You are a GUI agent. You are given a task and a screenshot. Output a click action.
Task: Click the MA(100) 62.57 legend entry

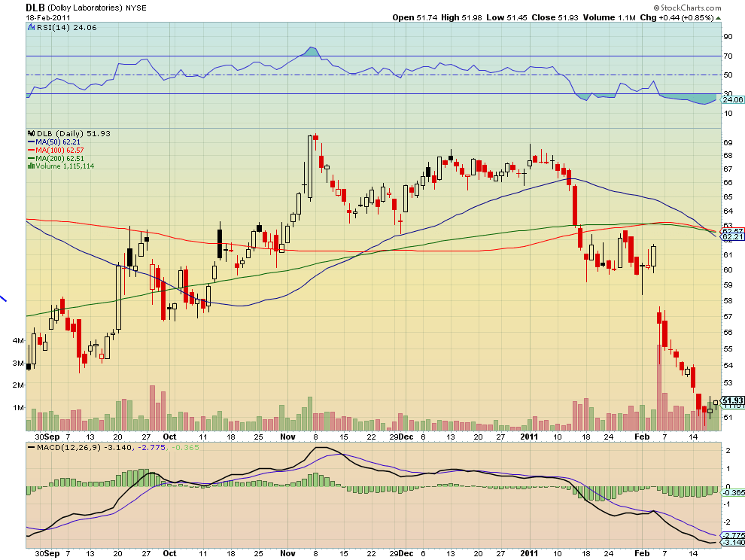coord(59,151)
